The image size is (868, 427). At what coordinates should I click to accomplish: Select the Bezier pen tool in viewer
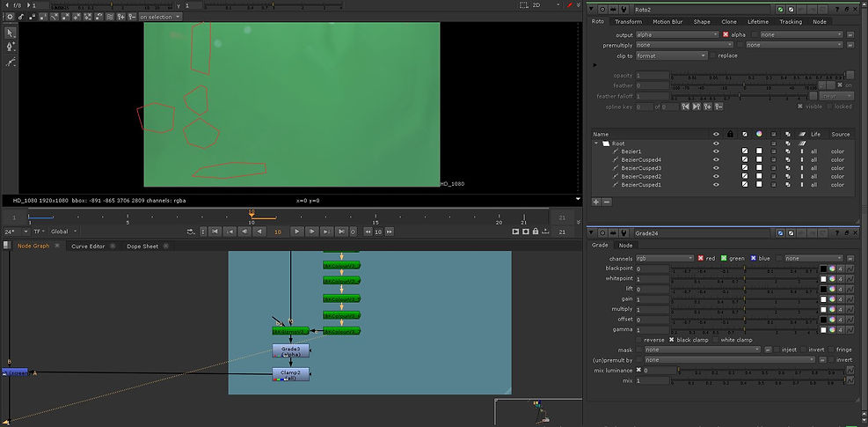11,48
